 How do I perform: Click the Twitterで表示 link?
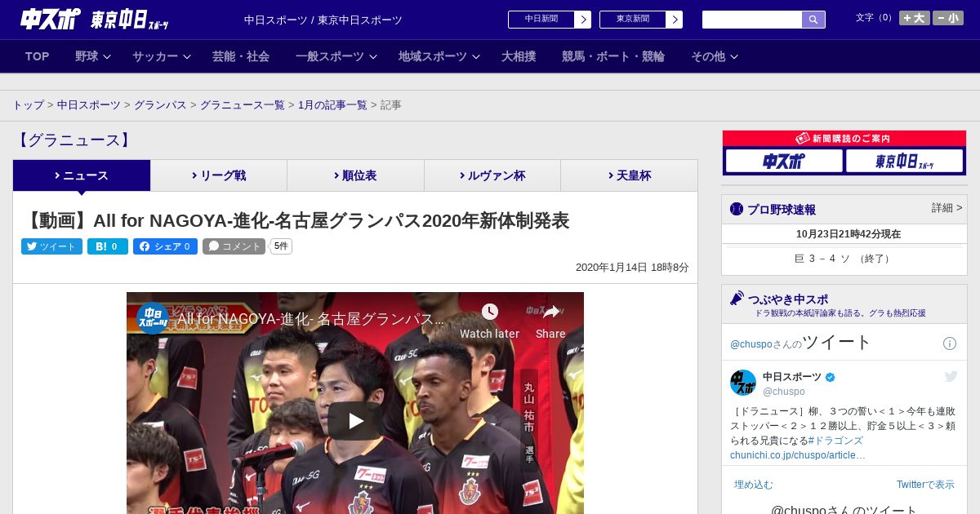coord(925,485)
